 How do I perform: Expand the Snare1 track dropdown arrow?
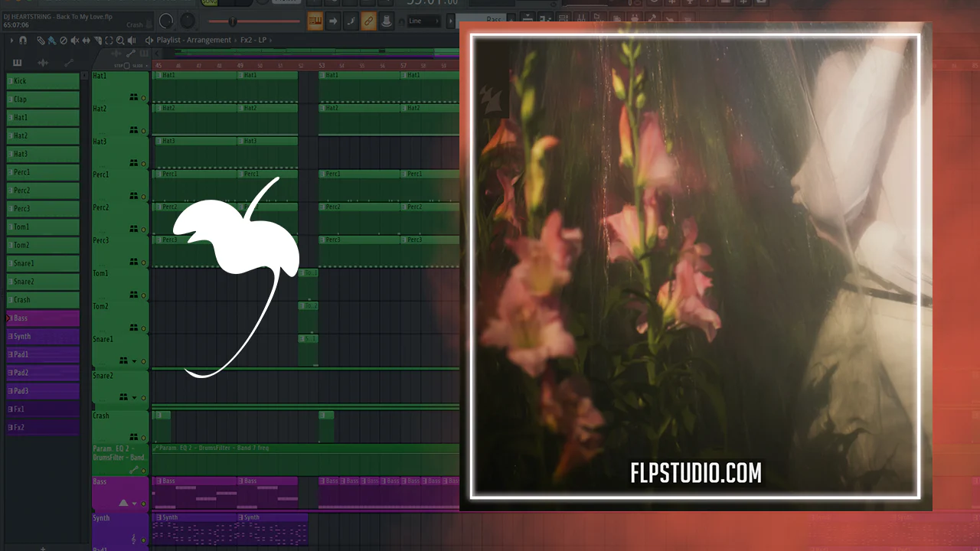pos(135,361)
